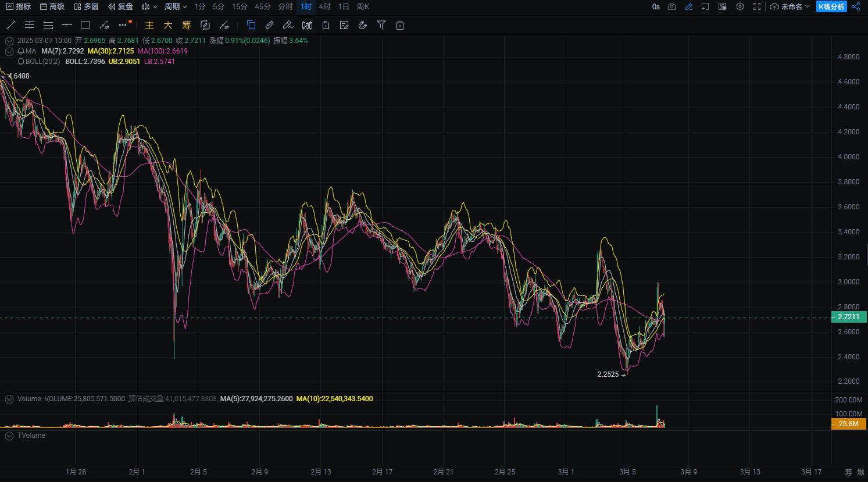Image resolution: width=868 pixels, height=482 pixels.
Task: Collapse the TVolume indicator panel
Action: tap(9, 435)
